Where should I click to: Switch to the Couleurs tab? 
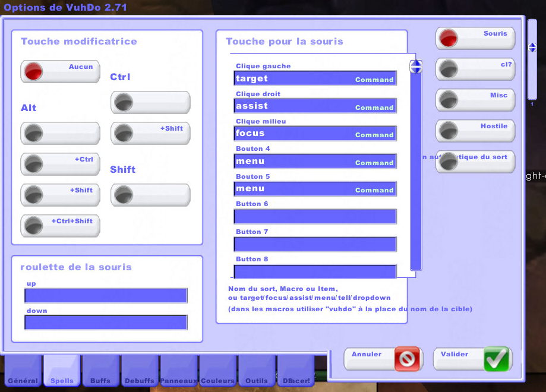pos(217,371)
